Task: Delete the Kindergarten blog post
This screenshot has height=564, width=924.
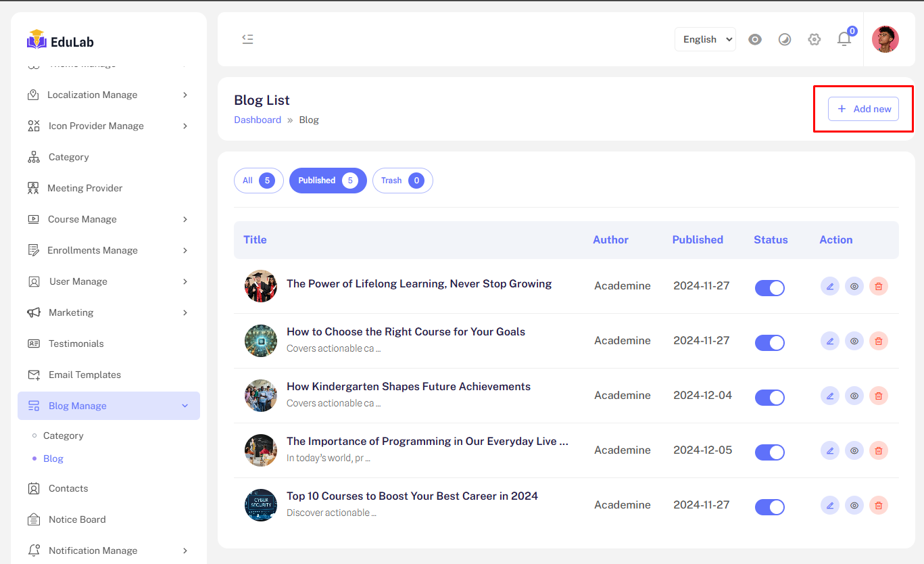Action: click(x=878, y=396)
